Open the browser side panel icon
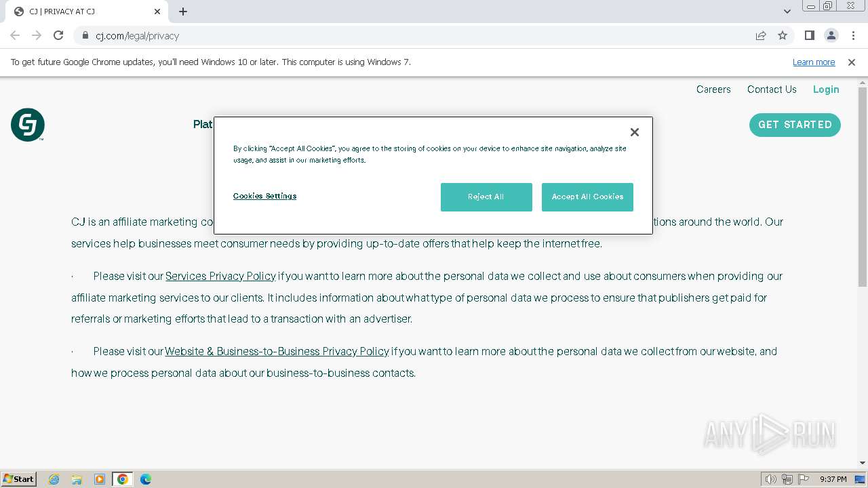The width and height of the screenshot is (868, 488). pyautogui.click(x=809, y=35)
